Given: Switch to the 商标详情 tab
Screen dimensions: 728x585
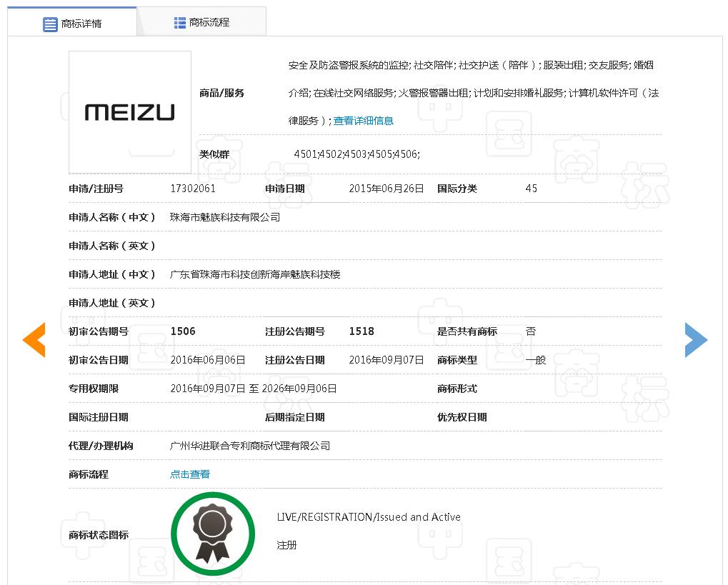Looking at the screenshot, I should click(72, 22).
